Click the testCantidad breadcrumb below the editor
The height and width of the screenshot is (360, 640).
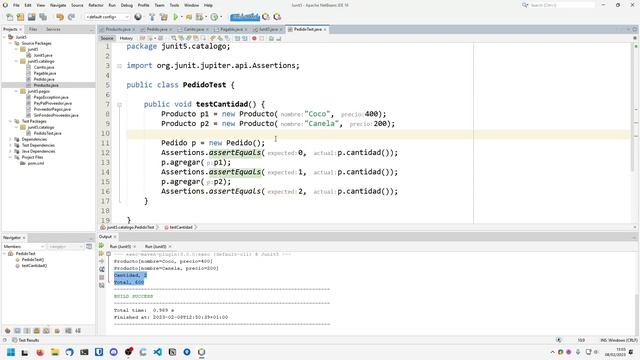(181, 227)
